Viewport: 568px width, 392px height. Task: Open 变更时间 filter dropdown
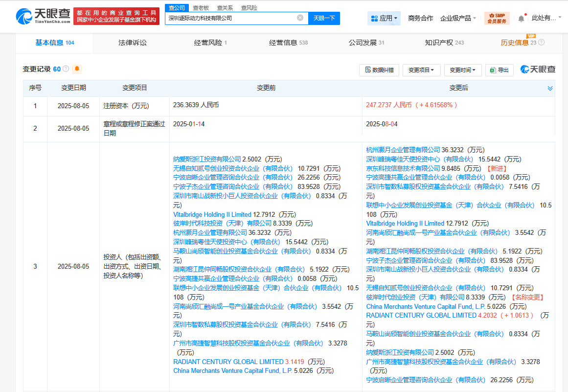click(x=462, y=70)
